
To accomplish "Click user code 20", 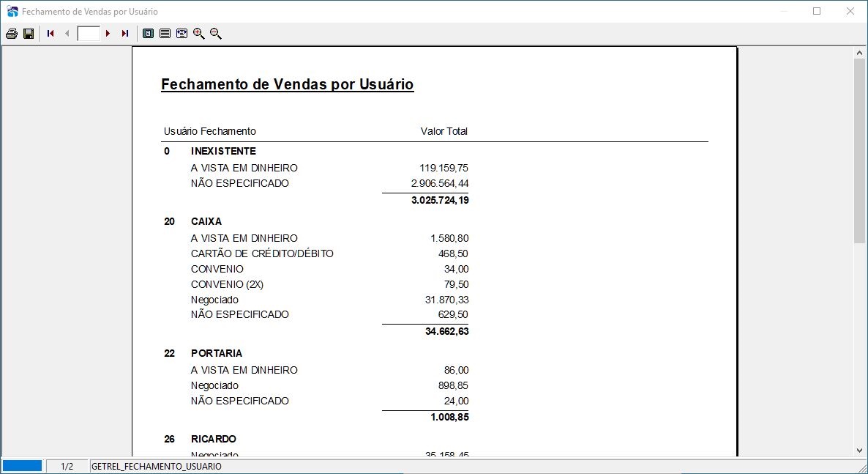I will [x=169, y=221].
